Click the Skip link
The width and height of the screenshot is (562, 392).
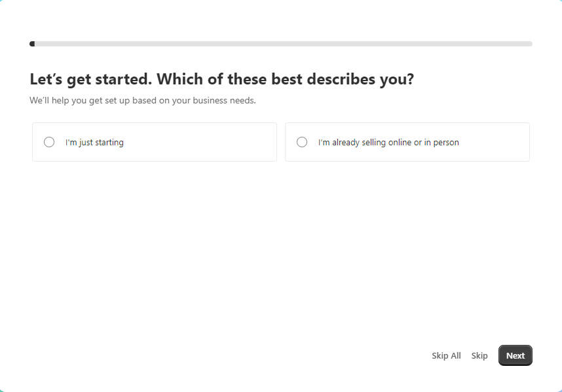[x=479, y=355]
